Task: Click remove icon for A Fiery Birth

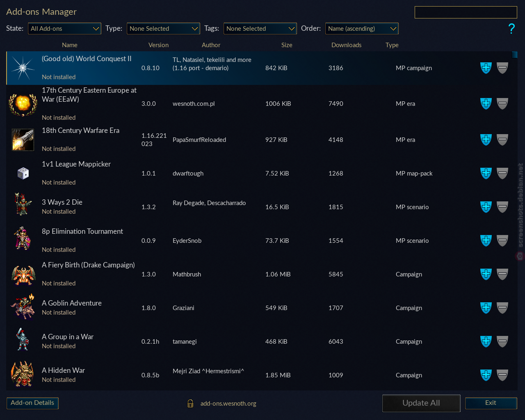Action: (x=502, y=274)
